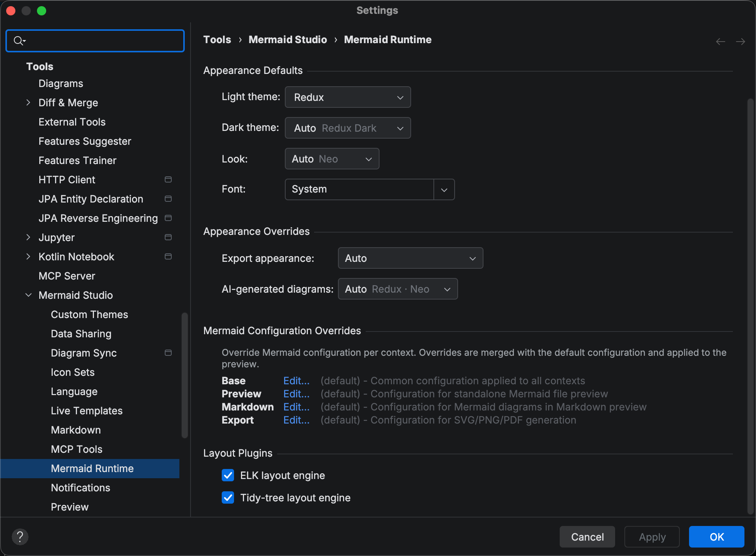
Task: Click the search magnifier icon
Action: (19, 40)
